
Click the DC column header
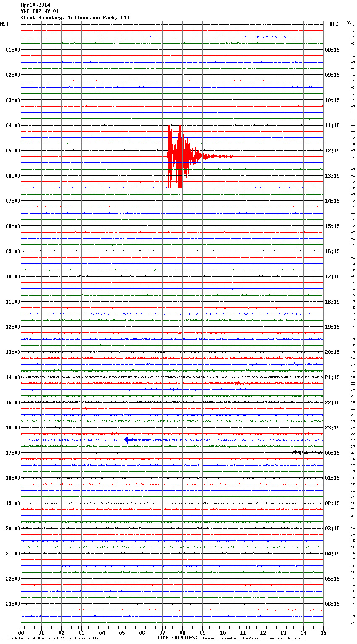click(x=349, y=23)
